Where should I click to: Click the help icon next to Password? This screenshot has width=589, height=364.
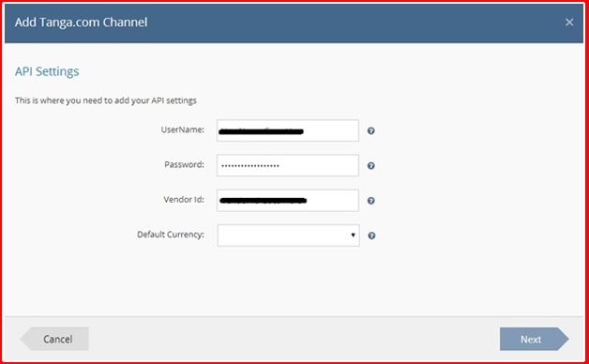click(370, 166)
